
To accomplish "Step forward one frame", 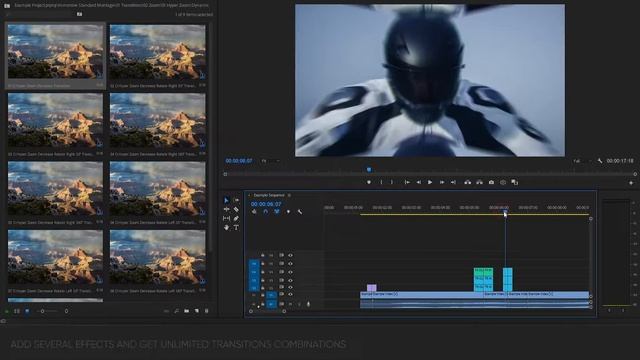I will coord(442,182).
